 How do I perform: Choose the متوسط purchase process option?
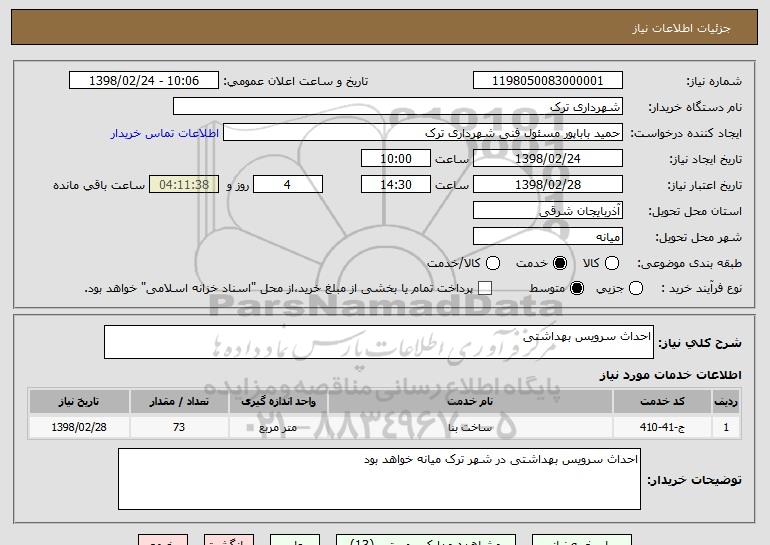tap(577, 288)
